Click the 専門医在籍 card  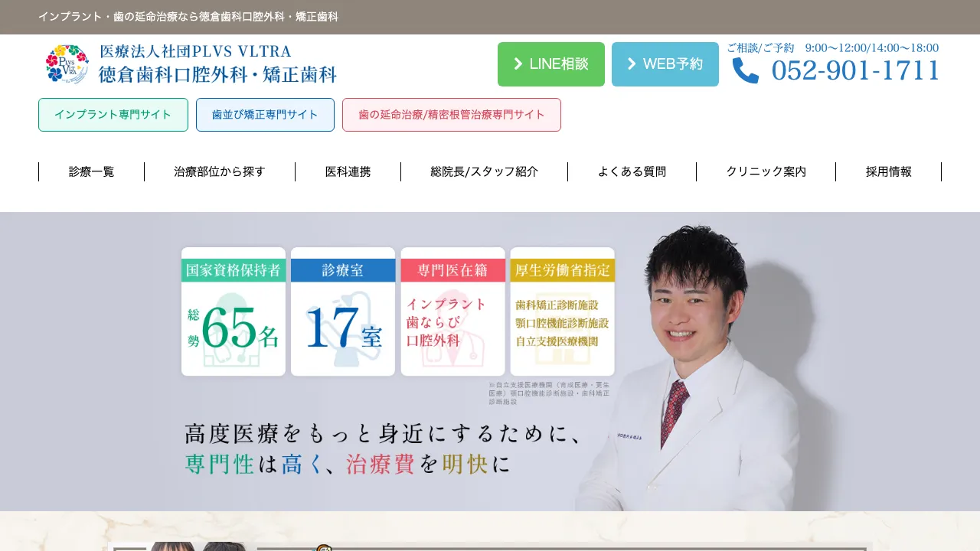click(452, 311)
